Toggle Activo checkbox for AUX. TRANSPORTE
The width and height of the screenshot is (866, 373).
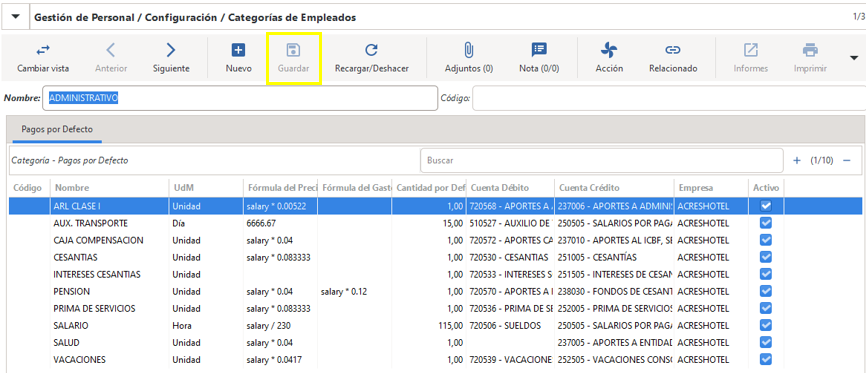pyautogui.click(x=766, y=223)
